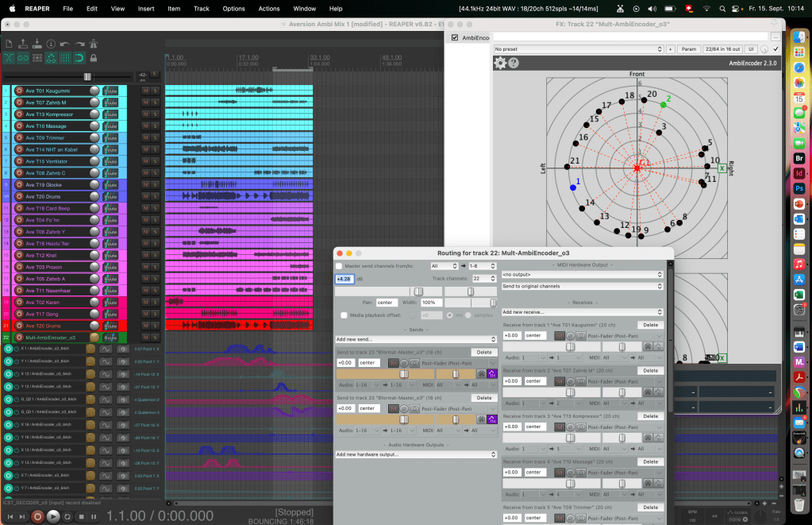Image resolution: width=812 pixels, height=525 pixels.
Task: Open the Add new send dropdown
Action: [416, 339]
